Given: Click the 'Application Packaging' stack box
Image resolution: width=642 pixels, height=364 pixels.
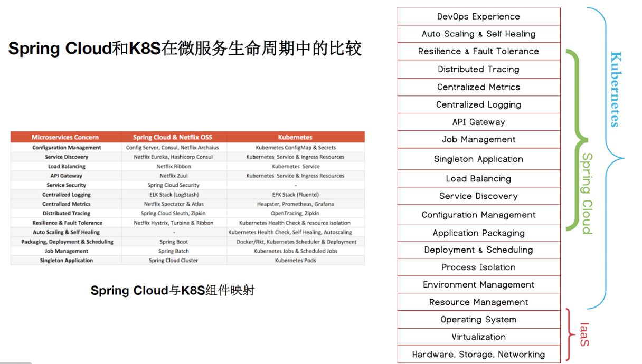Looking at the screenshot, I should pyautogui.click(x=478, y=233).
